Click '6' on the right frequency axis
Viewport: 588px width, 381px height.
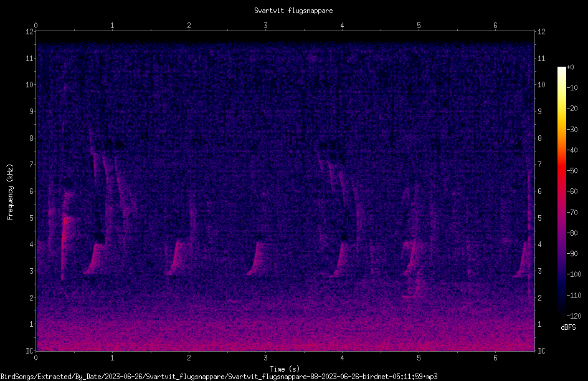(x=539, y=191)
